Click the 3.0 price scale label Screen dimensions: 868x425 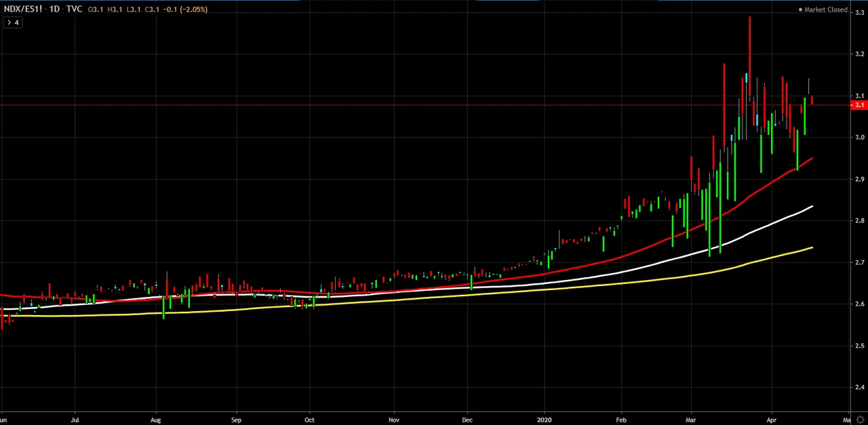click(x=859, y=138)
